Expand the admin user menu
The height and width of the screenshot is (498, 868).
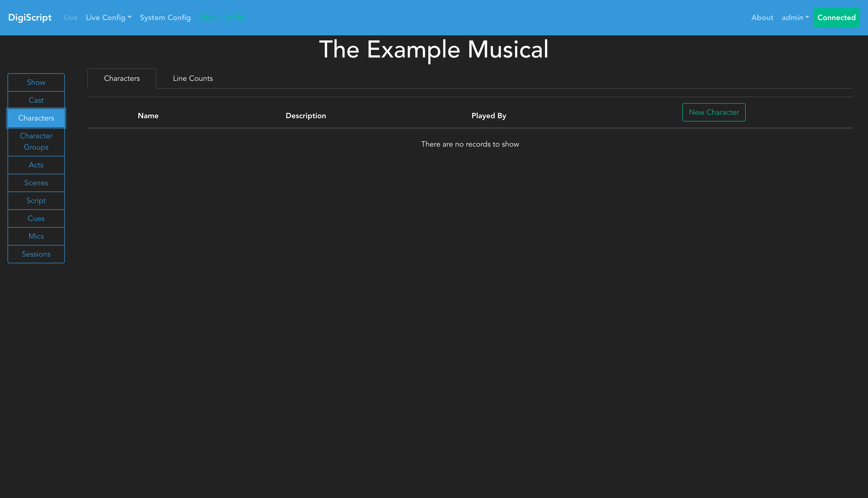[795, 17]
